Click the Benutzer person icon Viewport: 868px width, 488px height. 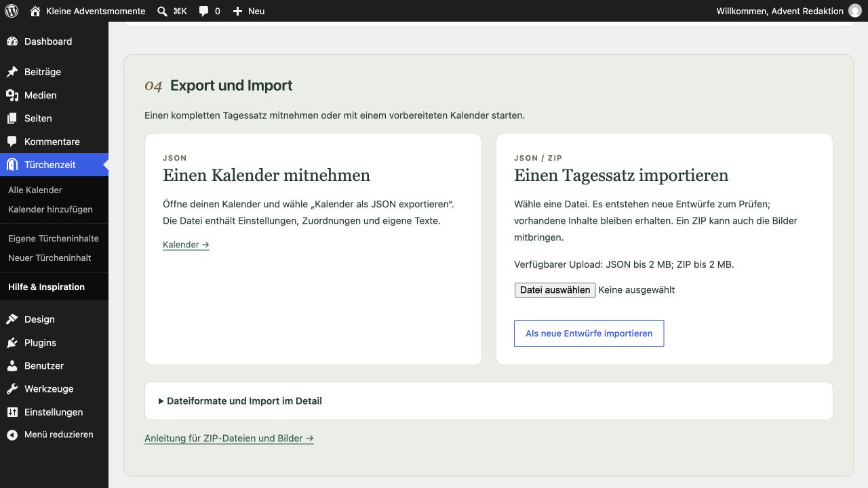tap(12, 366)
